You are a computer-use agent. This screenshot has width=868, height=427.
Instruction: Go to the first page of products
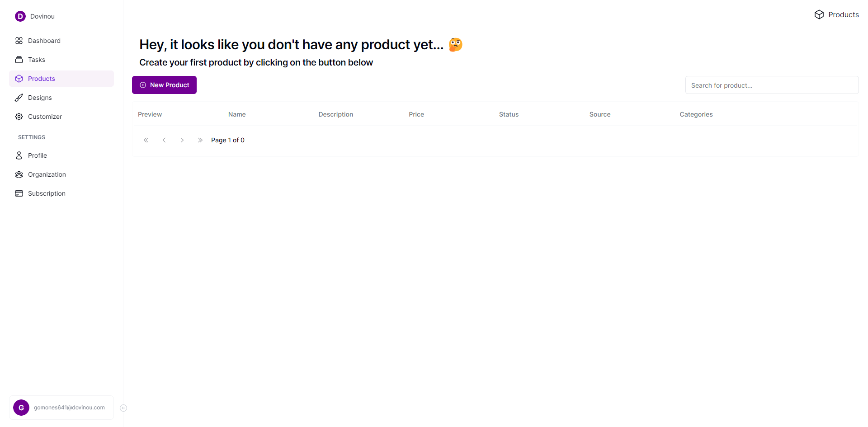[146, 140]
